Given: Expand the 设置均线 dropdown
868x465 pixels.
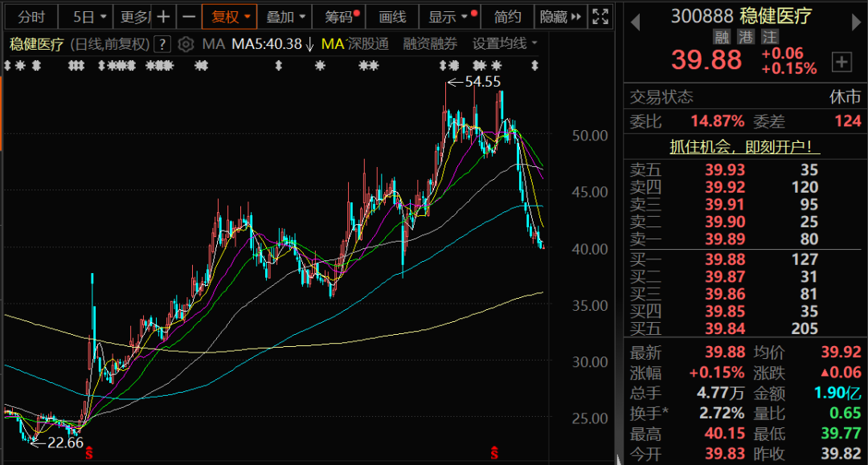Looking at the screenshot, I should point(505,43).
